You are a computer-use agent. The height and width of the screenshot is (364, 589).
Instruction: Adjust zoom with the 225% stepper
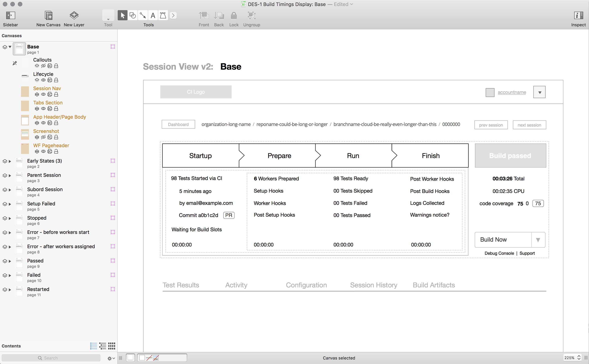point(579,358)
